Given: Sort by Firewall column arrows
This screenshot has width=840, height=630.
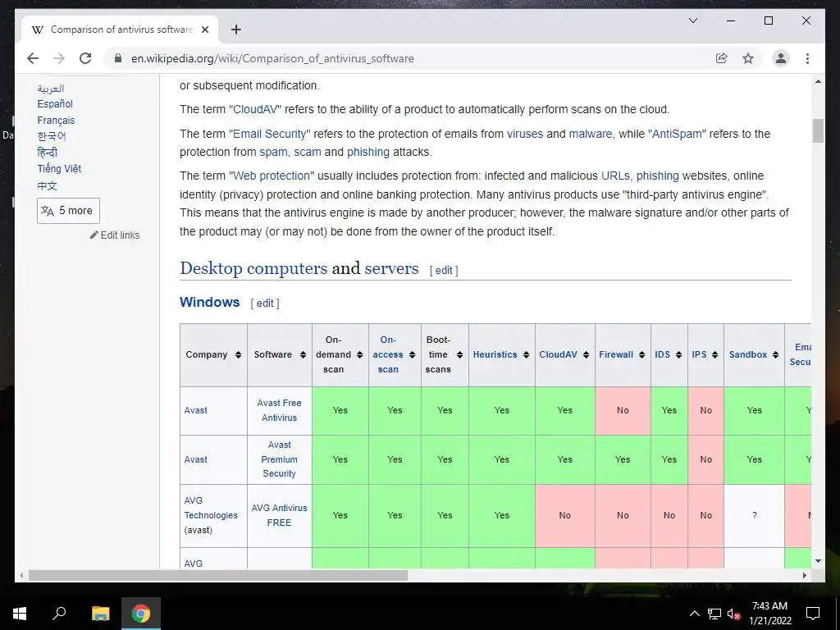Looking at the screenshot, I should [x=641, y=354].
